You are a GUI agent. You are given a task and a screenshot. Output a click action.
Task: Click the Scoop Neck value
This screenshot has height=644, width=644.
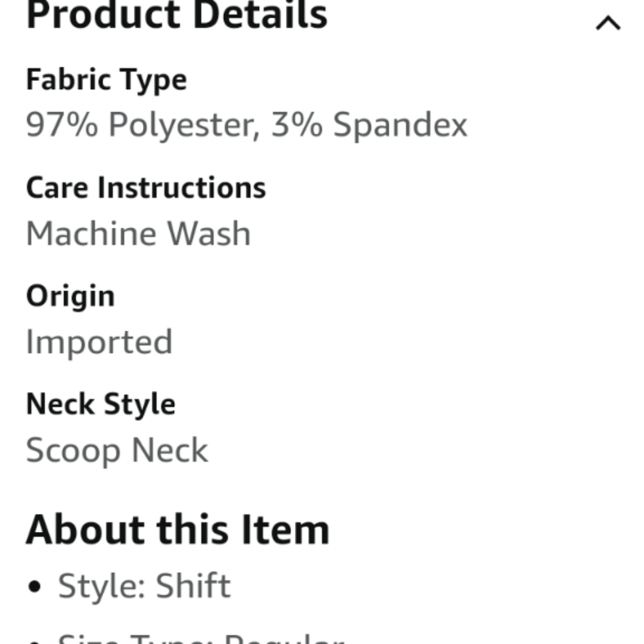pos(117,450)
